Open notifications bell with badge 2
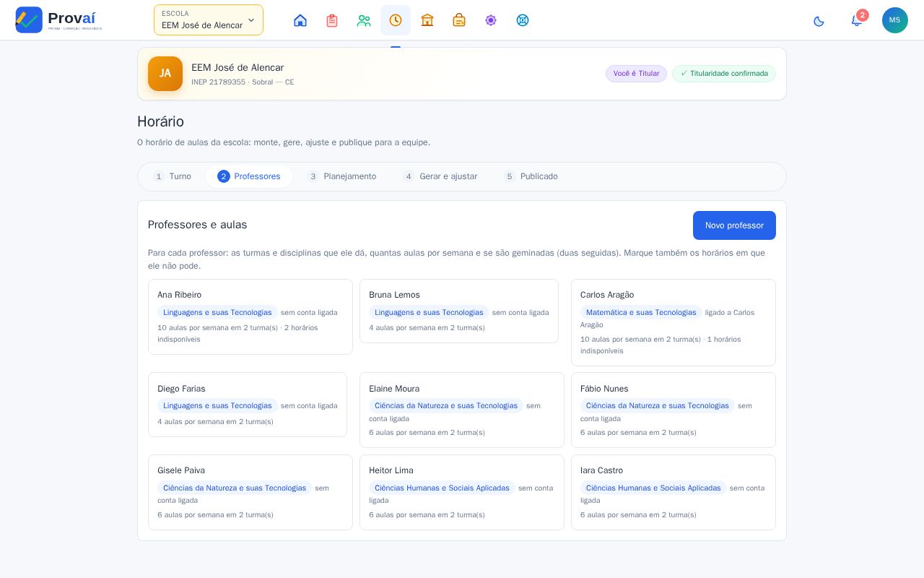The height and width of the screenshot is (578, 924). tap(857, 20)
